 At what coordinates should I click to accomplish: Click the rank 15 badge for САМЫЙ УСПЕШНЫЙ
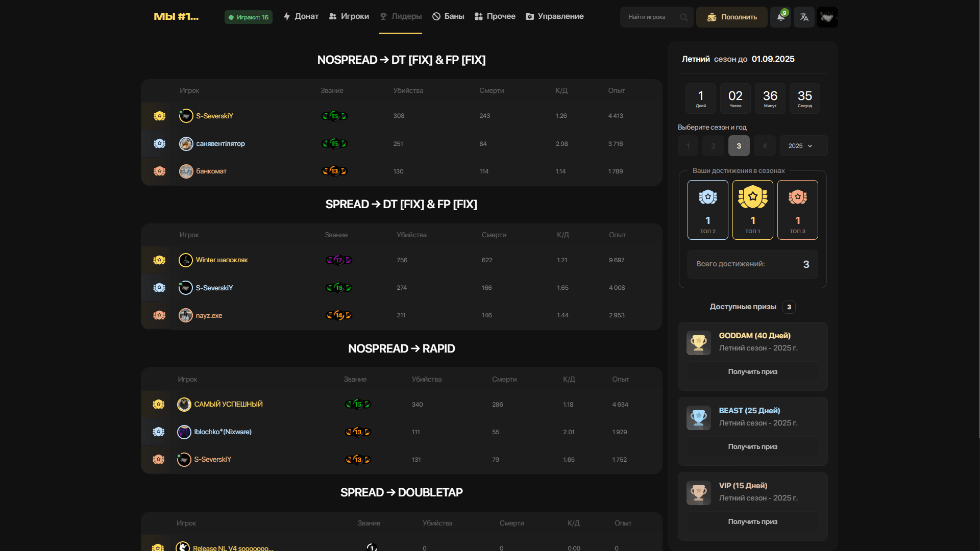click(358, 404)
